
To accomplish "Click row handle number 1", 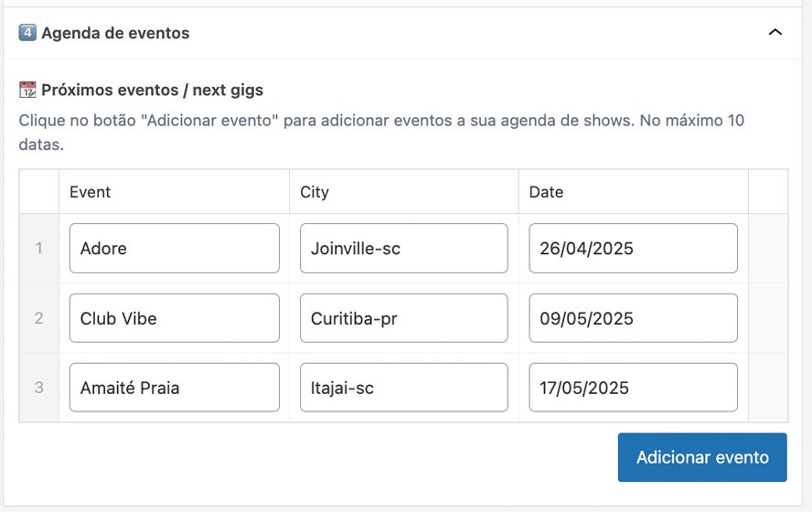I will pyautogui.click(x=38, y=249).
